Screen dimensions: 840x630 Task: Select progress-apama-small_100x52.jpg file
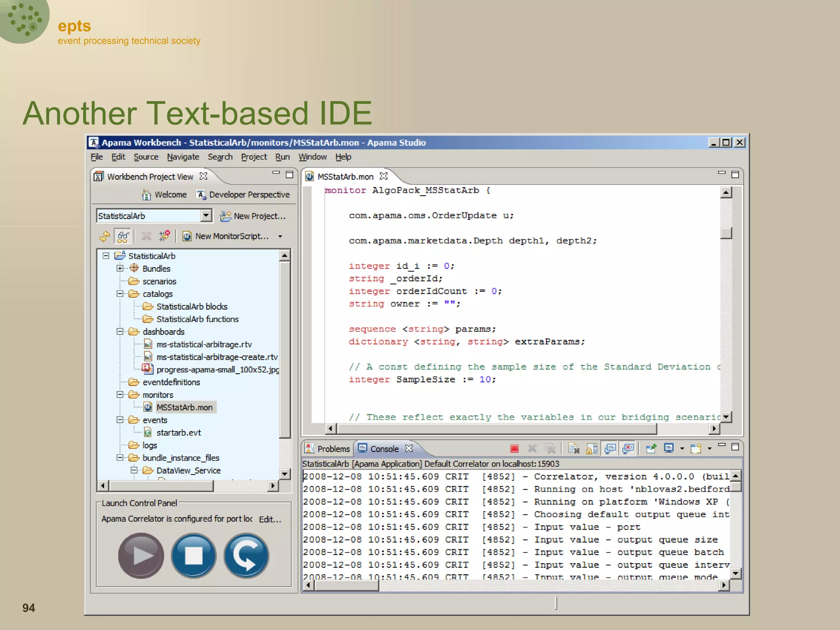click(x=211, y=370)
